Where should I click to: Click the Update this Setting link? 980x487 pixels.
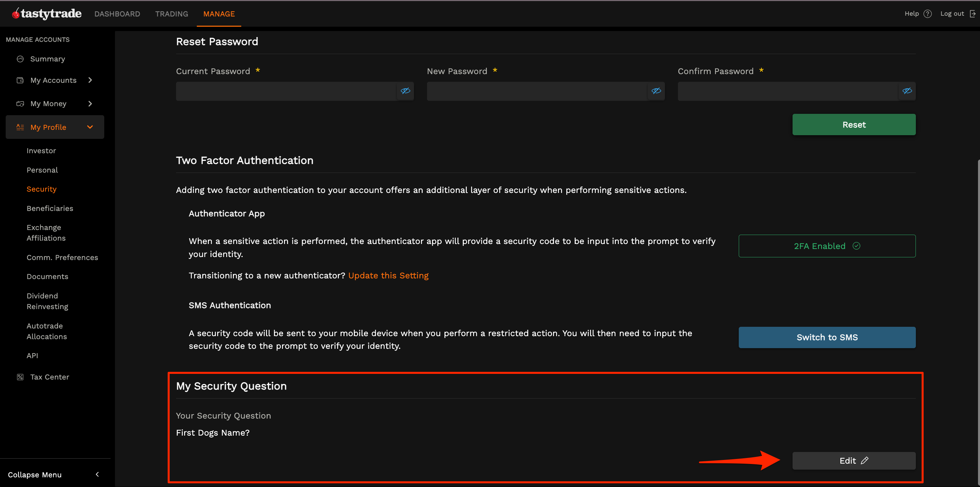click(388, 275)
